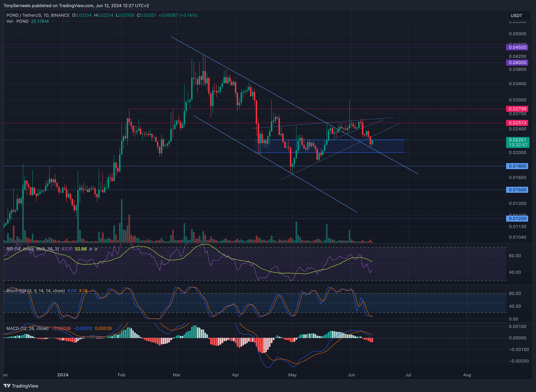Viewport: 536px width, 392px height.
Task: Click the Jun label on time axis
Action: 351,375
